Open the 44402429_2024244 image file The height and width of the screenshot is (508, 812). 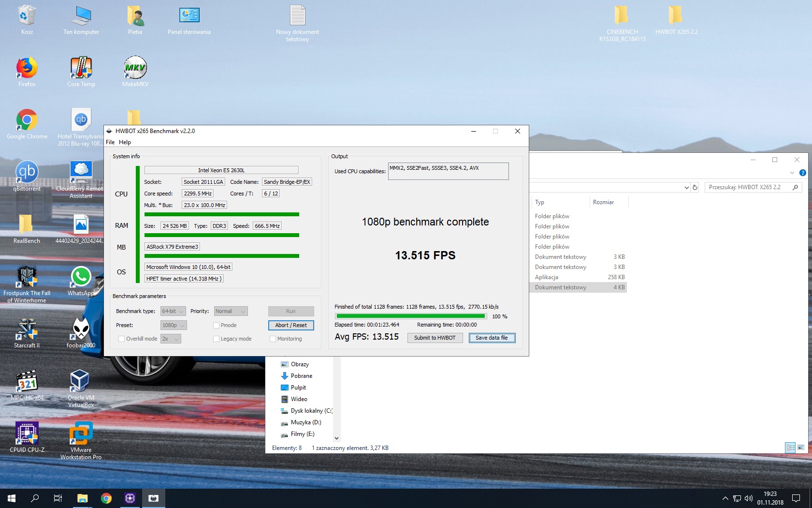(x=81, y=224)
